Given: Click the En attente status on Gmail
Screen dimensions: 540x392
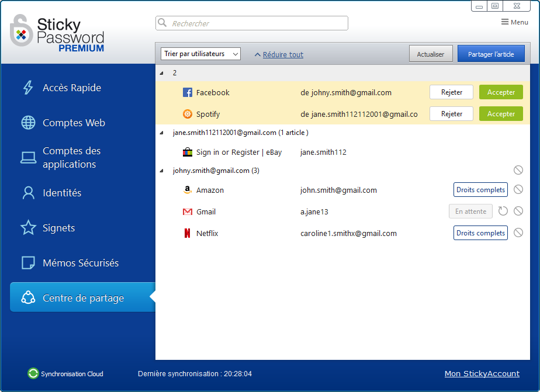Looking at the screenshot, I should pyautogui.click(x=470, y=211).
